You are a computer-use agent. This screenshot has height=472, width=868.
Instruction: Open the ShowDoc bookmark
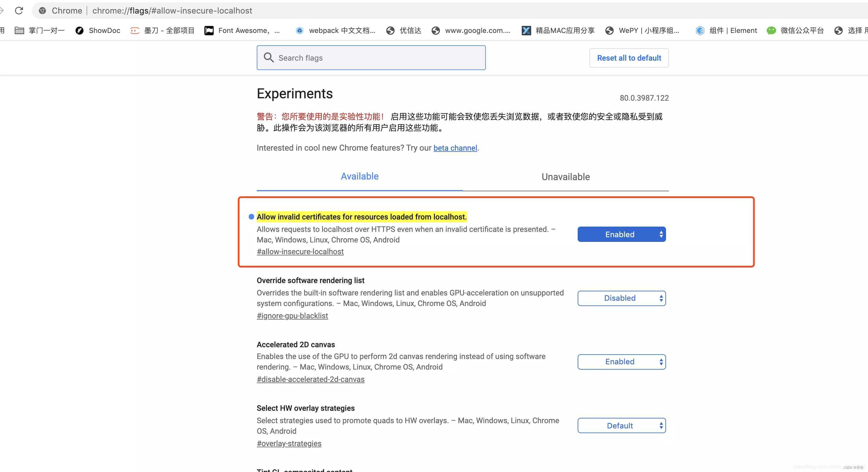pyautogui.click(x=97, y=30)
